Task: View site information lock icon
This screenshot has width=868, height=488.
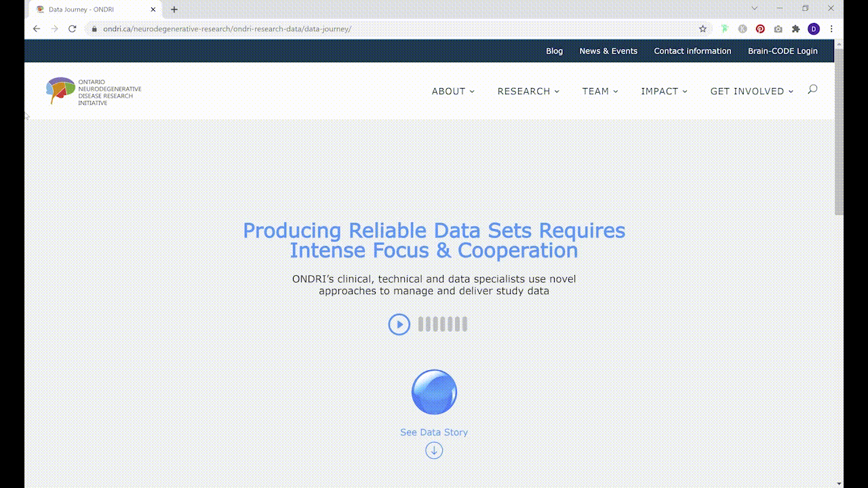Action: tap(94, 29)
